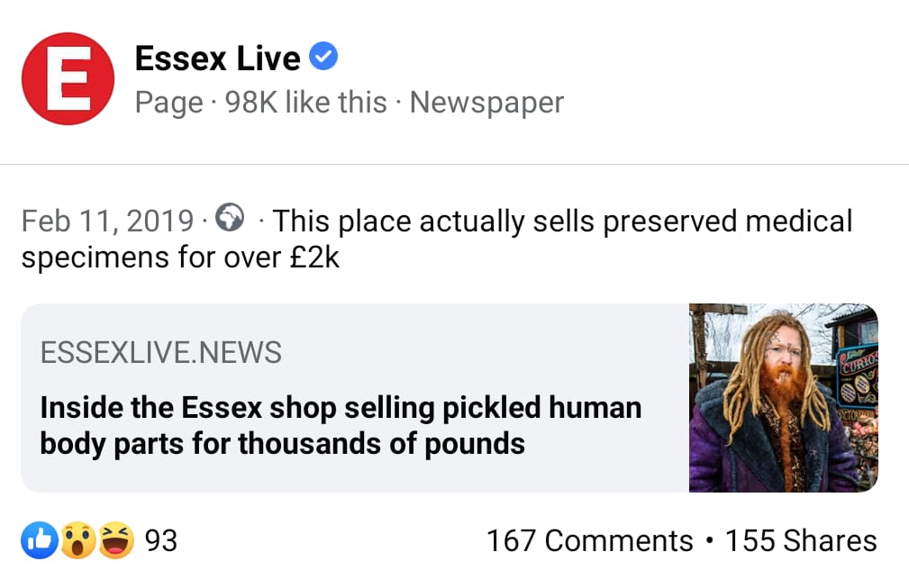Open the Essex Live page name
909x588 pixels.
click(217, 59)
